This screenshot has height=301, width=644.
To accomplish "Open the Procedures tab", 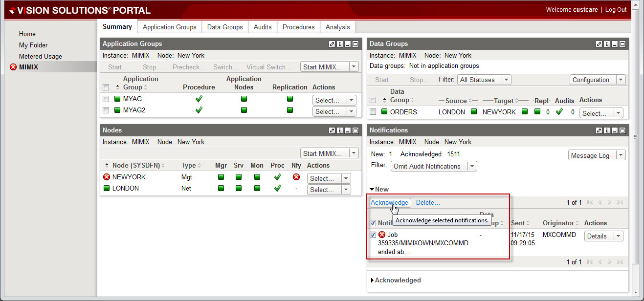I will (298, 27).
